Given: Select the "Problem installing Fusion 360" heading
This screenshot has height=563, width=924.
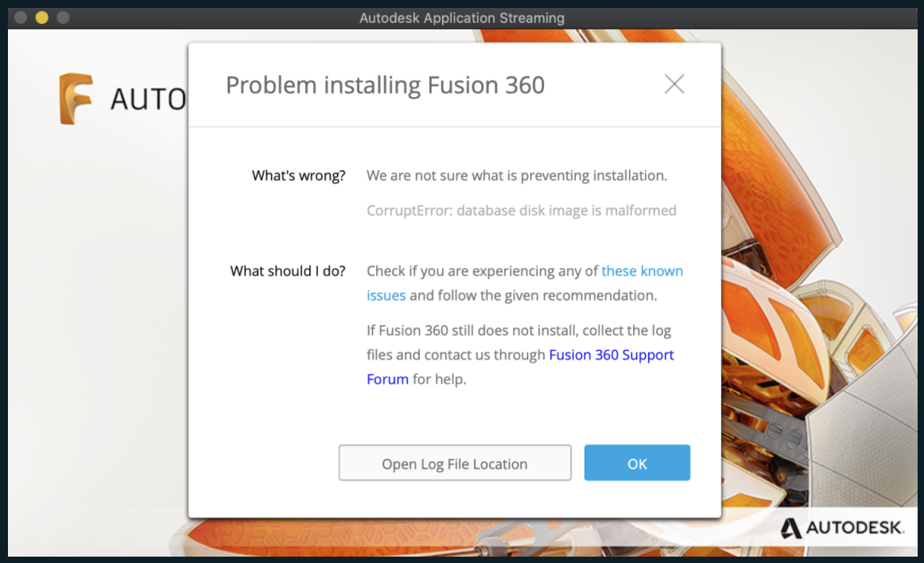Looking at the screenshot, I should (x=385, y=85).
